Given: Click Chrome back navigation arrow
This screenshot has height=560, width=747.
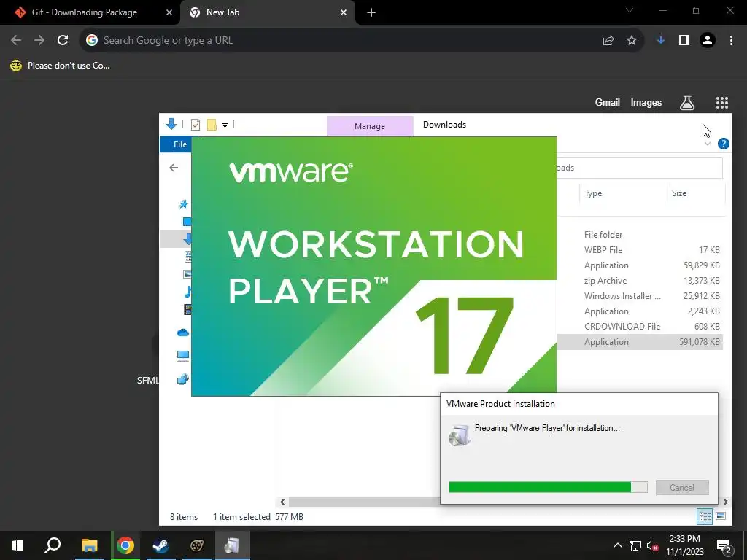Looking at the screenshot, I should point(16,41).
